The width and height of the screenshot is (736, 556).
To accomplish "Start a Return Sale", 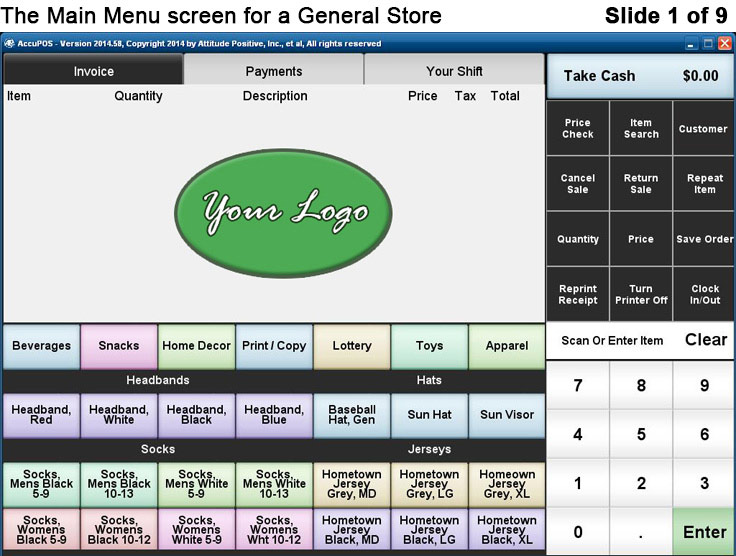I will click(x=641, y=183).
